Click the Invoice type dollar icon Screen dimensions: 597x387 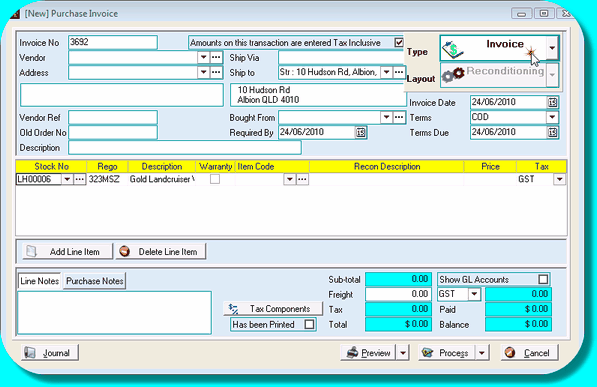[452, 49]
